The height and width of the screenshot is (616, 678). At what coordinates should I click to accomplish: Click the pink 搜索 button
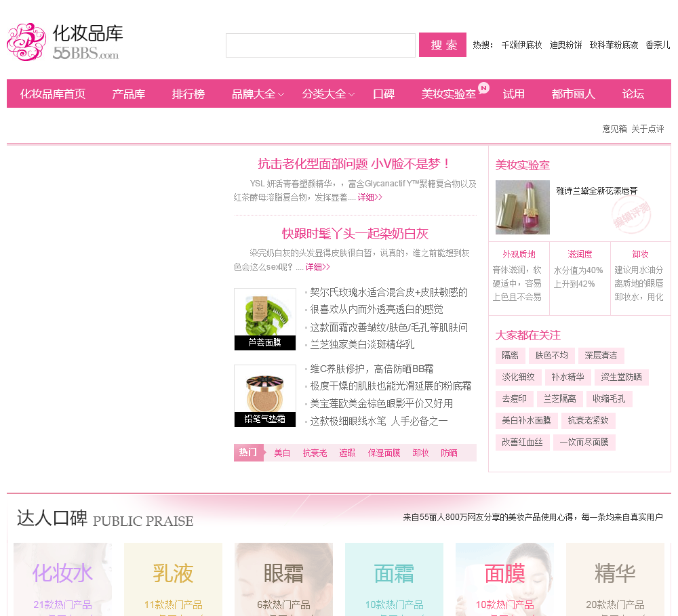coord(443,45)
